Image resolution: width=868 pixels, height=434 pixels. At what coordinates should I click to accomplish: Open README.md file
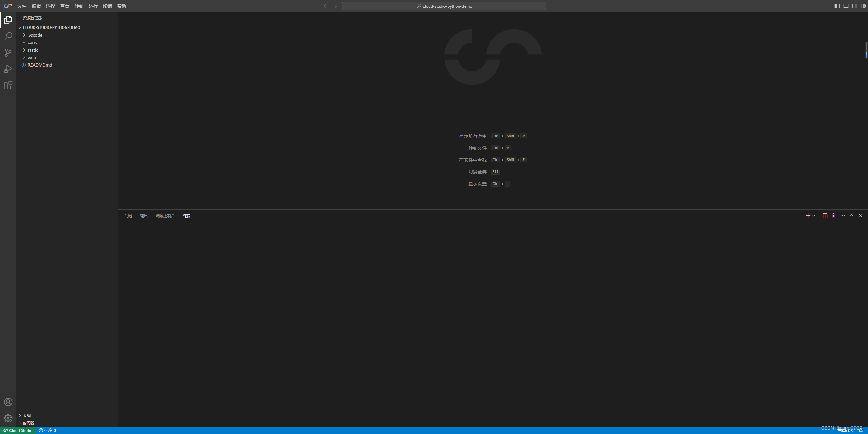tap(40, 65)
